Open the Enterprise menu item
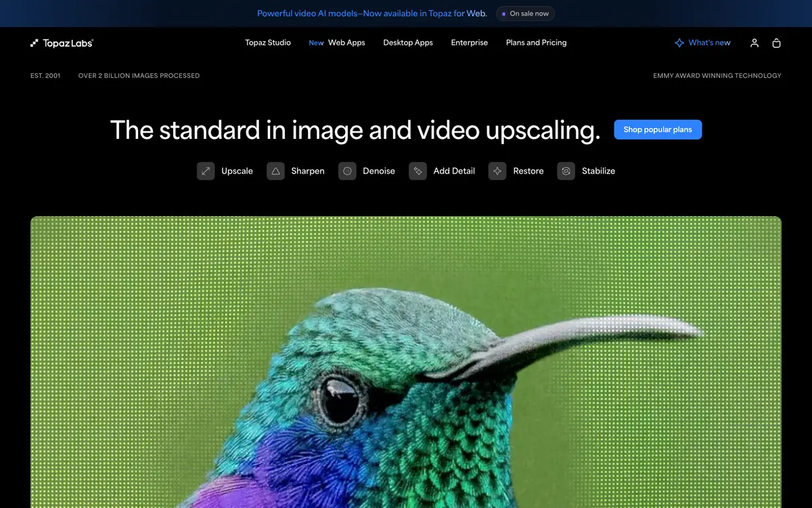 470,43
